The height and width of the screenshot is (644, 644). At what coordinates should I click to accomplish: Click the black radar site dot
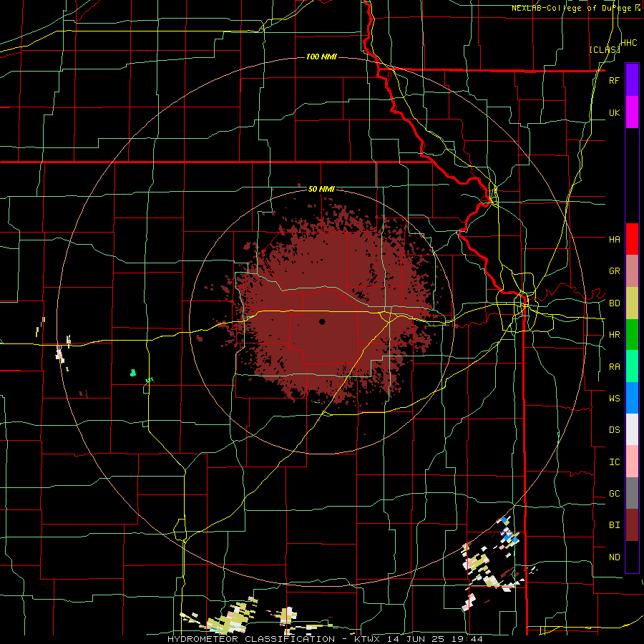[322, 321]
